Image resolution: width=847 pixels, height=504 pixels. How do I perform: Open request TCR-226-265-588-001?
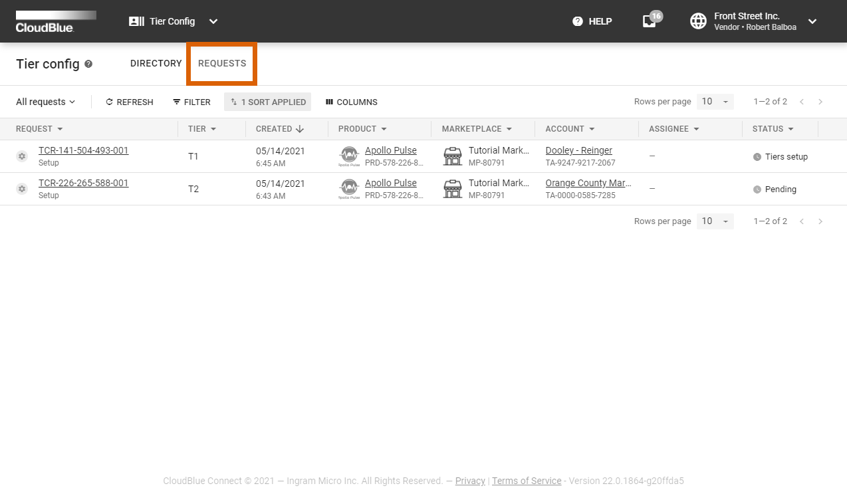click(83, 183)
